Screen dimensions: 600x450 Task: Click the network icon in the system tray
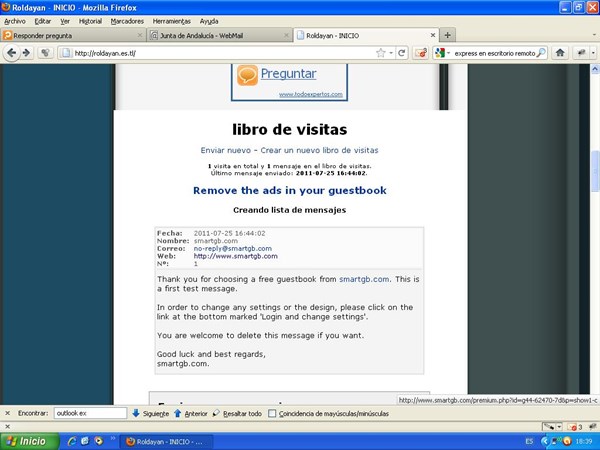pos(556,441)
